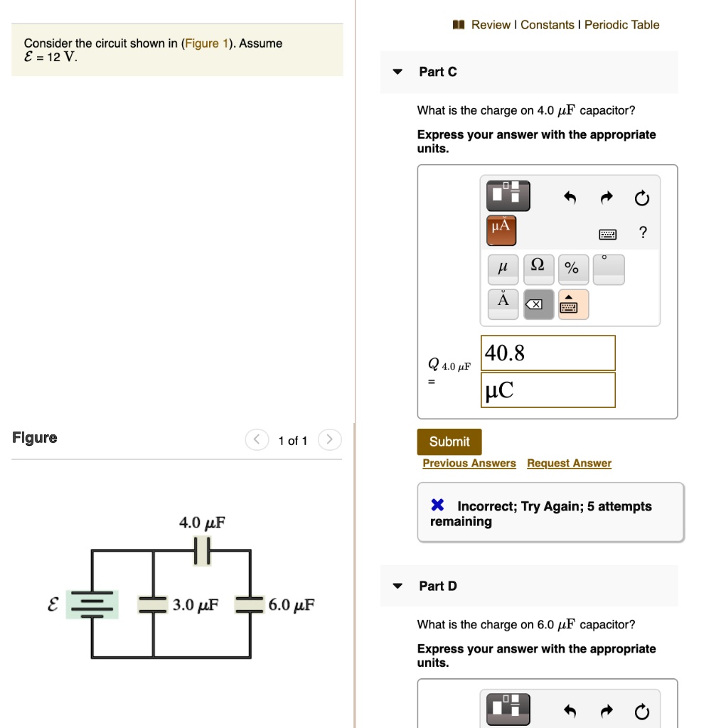Open answer entry help with question mark icon

point(642,232)
